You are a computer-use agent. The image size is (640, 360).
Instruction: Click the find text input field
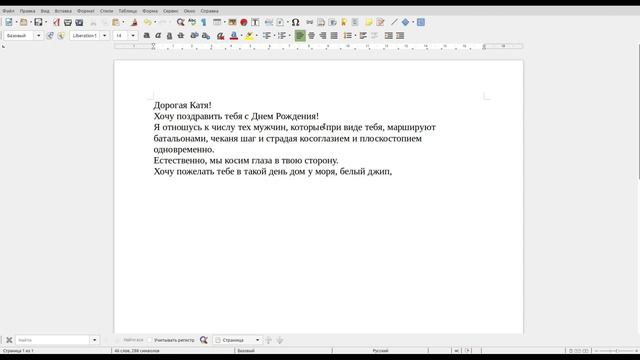coord(53,340)
